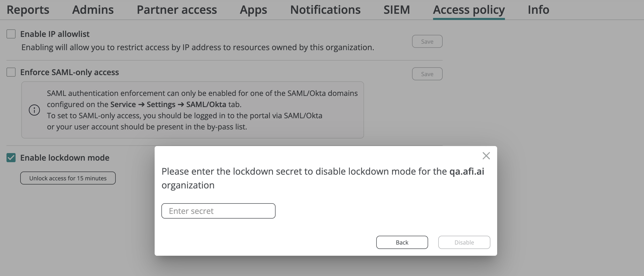The width and height of the screenshot is (644, 276).
Task: Go to the Partner access tab
Action: tap(177, 10)
